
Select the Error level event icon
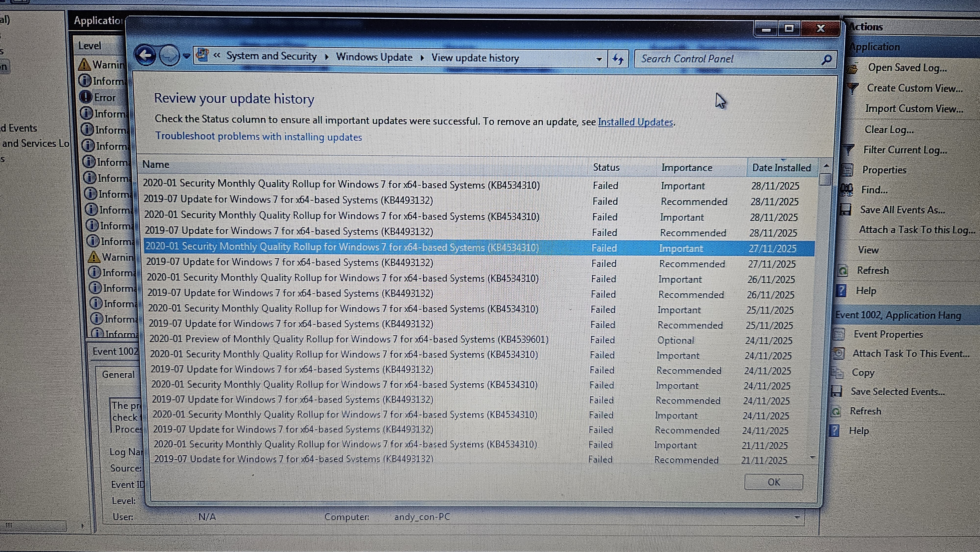click(x=86, y=97)
